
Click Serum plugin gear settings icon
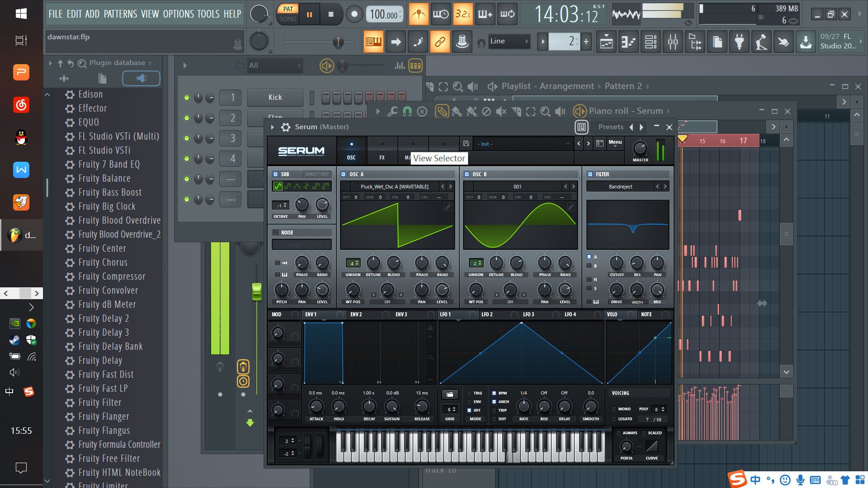pyautogui.click(x=286, y=127)
